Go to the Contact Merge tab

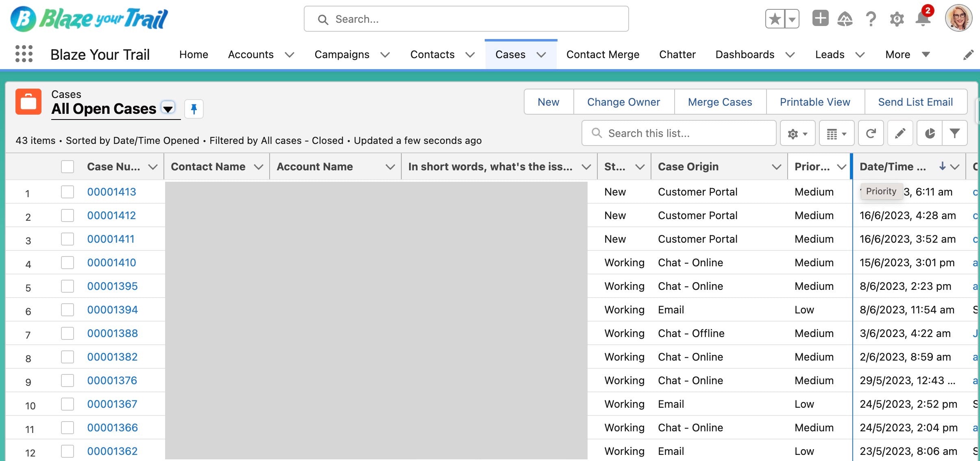602,54
